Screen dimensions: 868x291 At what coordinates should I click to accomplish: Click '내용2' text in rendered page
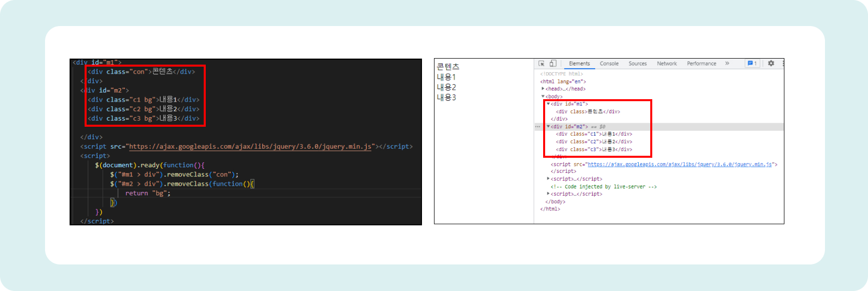pyautogui.click(x=447, y=87)
